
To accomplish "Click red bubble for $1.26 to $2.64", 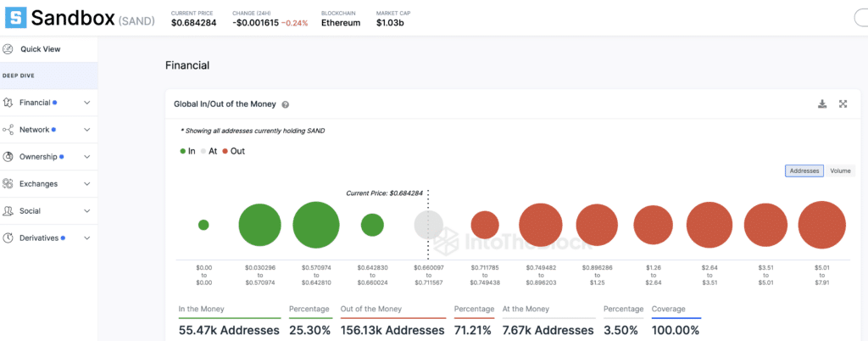I will [x=654, y=225].
